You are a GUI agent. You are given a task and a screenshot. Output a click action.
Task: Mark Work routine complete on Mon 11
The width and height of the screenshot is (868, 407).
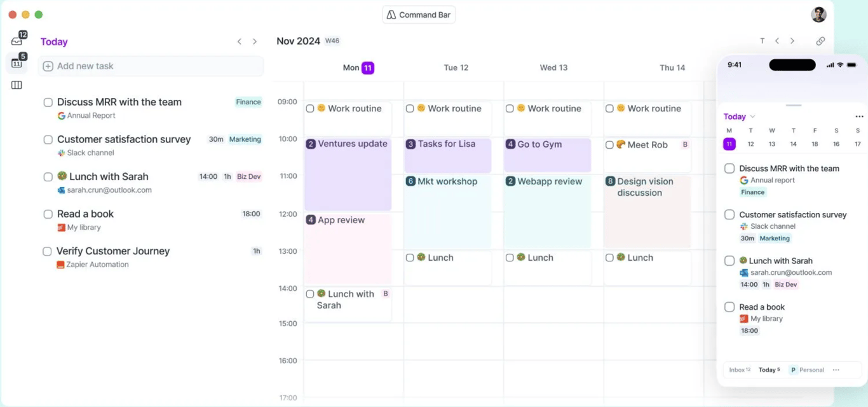pyautogui.click(x=310, y=108)
